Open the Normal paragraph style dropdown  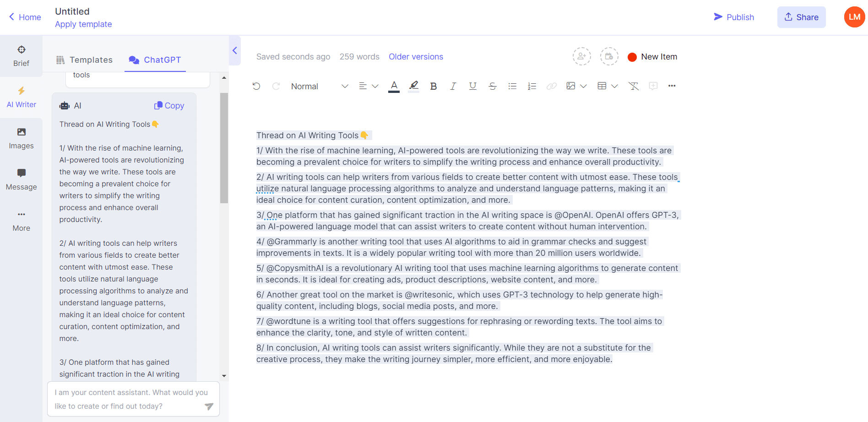pos(320,86)
